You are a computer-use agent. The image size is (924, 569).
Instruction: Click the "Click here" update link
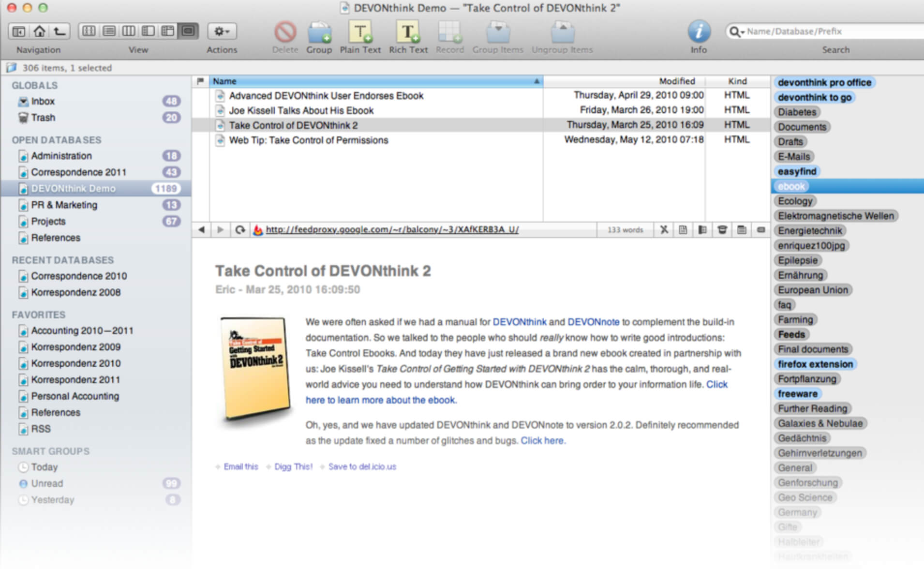click(542, 441)
